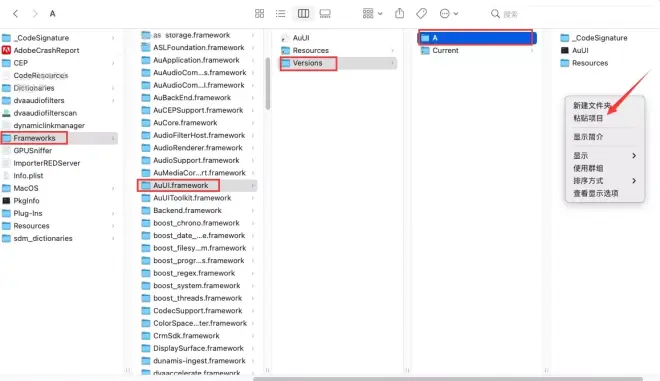The width and height of the screenshot is (660, 381).
Task: Open the more actions ellipsis dropdown
Action: 449,14
